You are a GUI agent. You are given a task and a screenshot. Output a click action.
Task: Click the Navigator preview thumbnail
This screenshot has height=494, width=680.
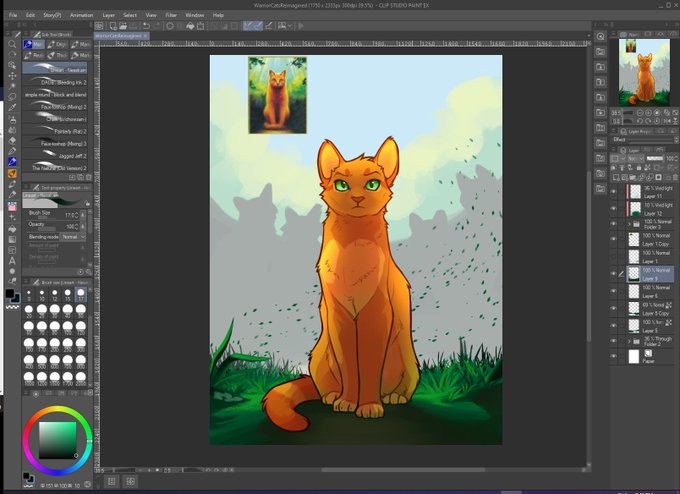tap(644, 72)
